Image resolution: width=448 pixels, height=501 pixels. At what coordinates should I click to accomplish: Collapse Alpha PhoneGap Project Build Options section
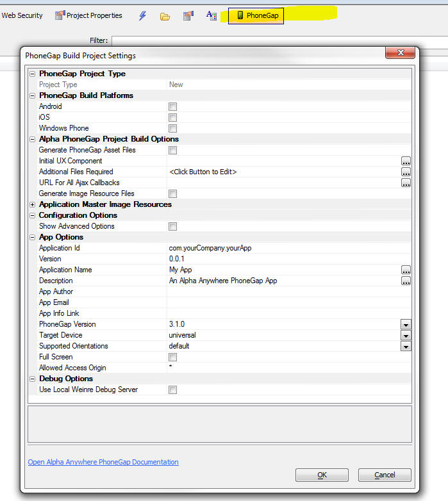32,139
